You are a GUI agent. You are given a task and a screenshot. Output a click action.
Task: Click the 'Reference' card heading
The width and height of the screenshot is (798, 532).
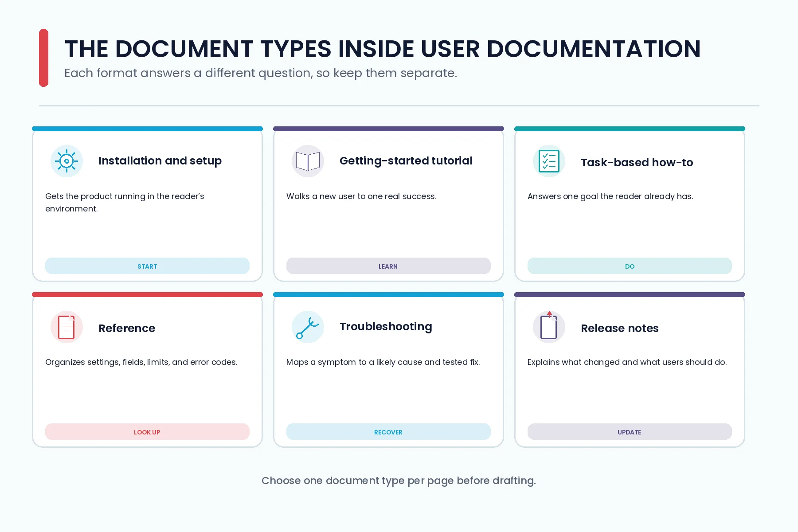(x=127, y=328)
